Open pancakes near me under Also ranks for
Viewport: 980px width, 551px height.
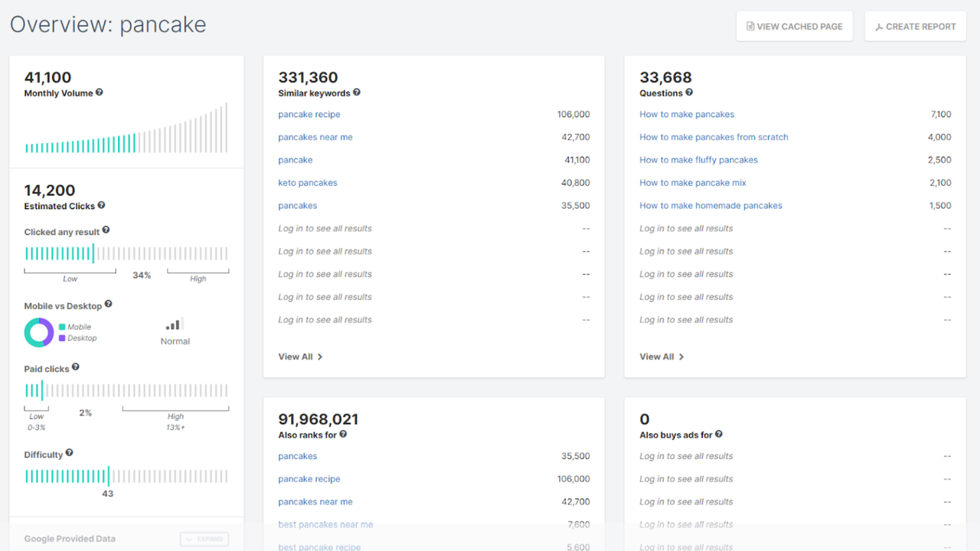coord(315,502)
